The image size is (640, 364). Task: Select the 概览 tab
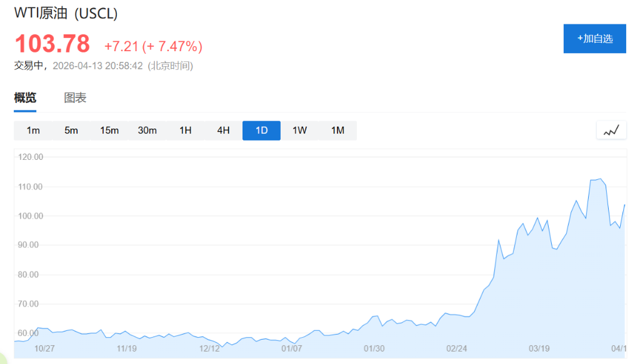(x=25, y=98)
